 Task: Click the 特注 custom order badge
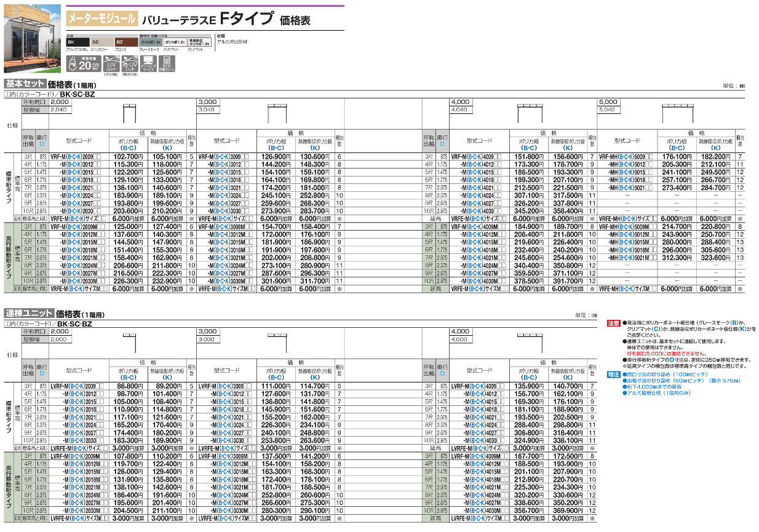click(613, 374)
